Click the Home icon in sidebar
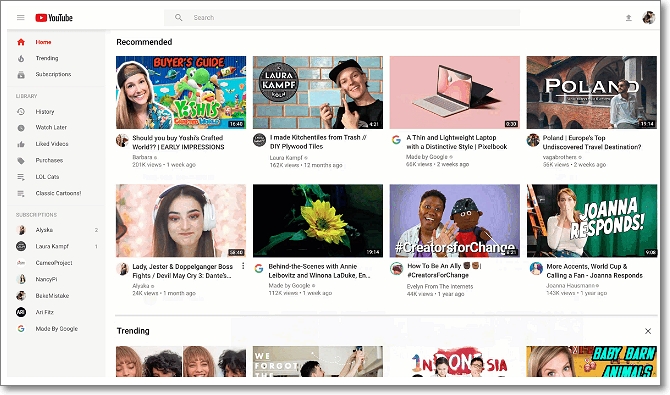670x395 pixels. point(21,42)
